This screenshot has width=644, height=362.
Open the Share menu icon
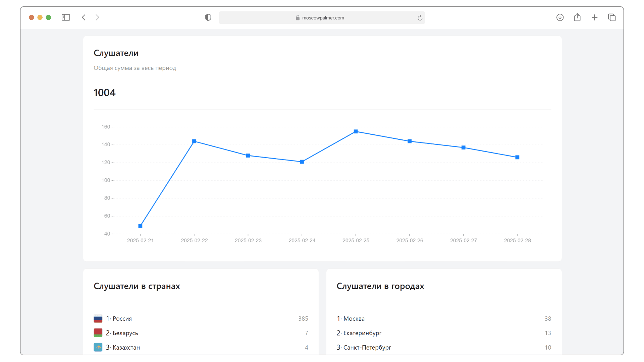click(577, 17)
